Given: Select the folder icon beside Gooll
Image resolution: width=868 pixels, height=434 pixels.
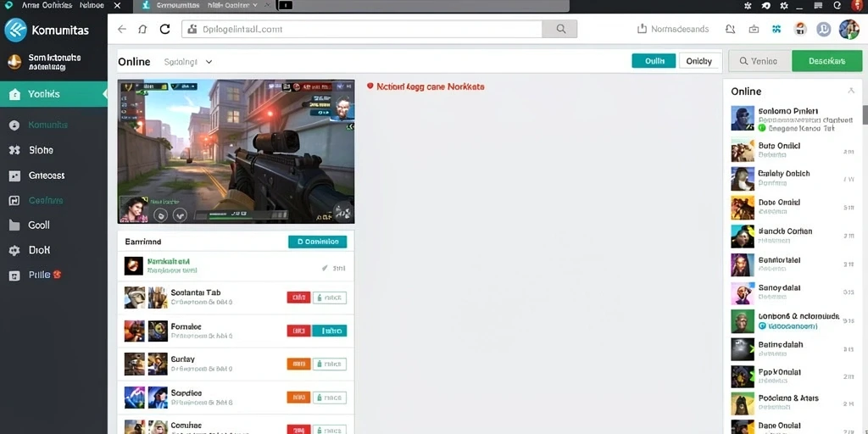Looking at the screenshot, I should coord(14,225).
